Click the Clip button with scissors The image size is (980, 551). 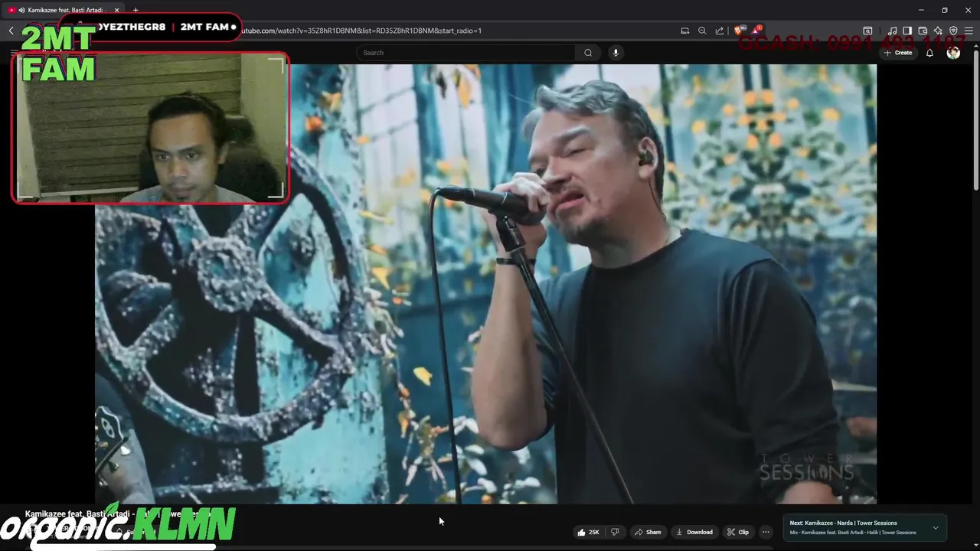pyautogui.click(x=738, y=532)
